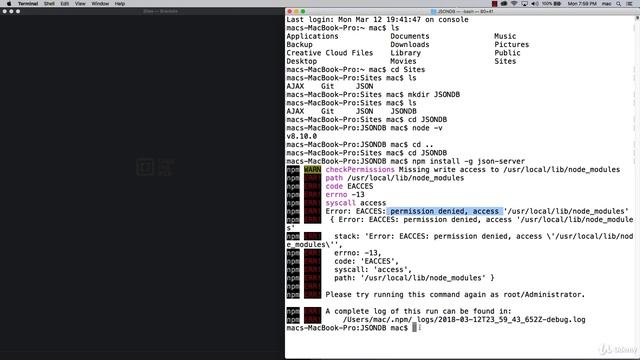The image size is (640, 360).
Task: Click 'Documents' in ls output
Action: [410, 36]
